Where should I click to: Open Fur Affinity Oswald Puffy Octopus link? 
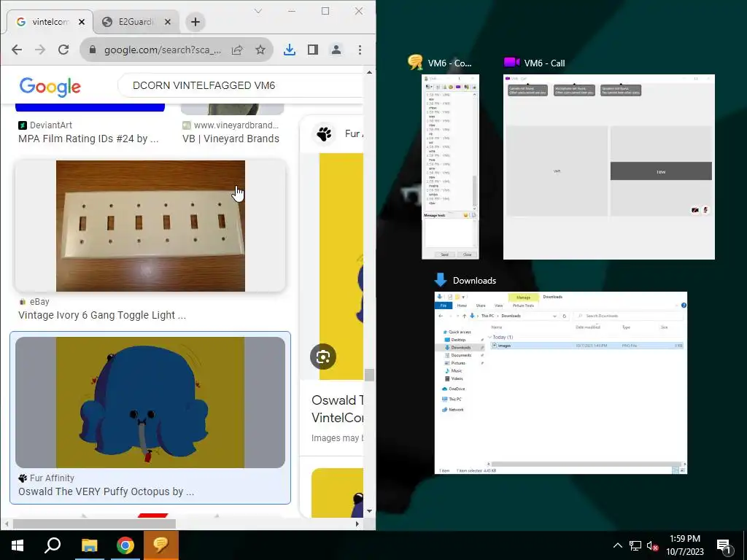coord(106,491)
